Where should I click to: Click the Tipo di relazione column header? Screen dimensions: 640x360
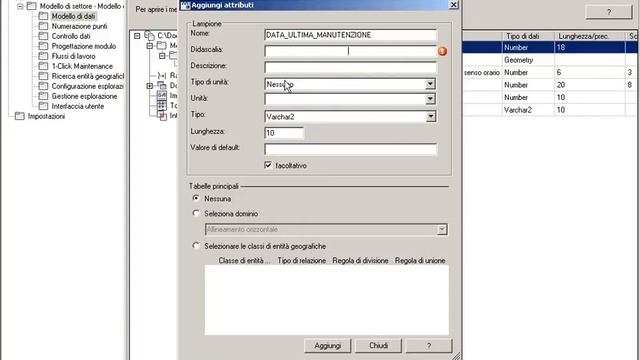[302, 260]
